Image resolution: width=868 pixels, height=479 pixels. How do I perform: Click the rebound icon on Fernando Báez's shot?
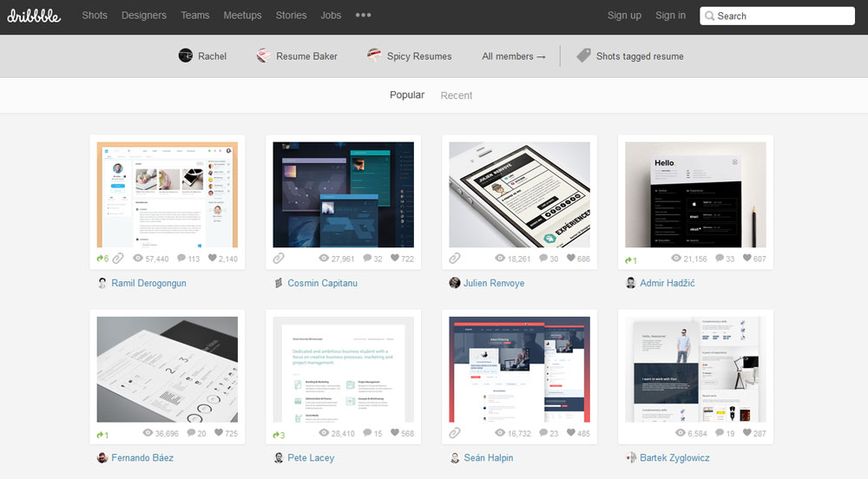[100, 435]
